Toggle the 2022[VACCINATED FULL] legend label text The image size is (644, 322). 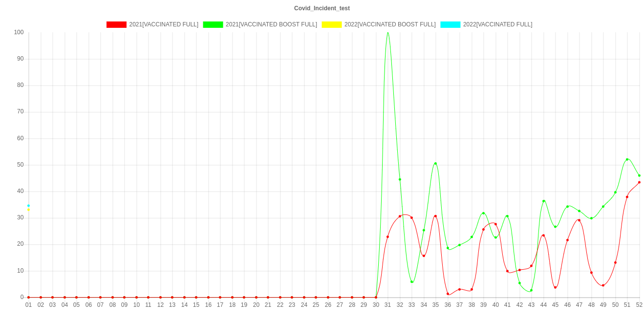point(497,24)
